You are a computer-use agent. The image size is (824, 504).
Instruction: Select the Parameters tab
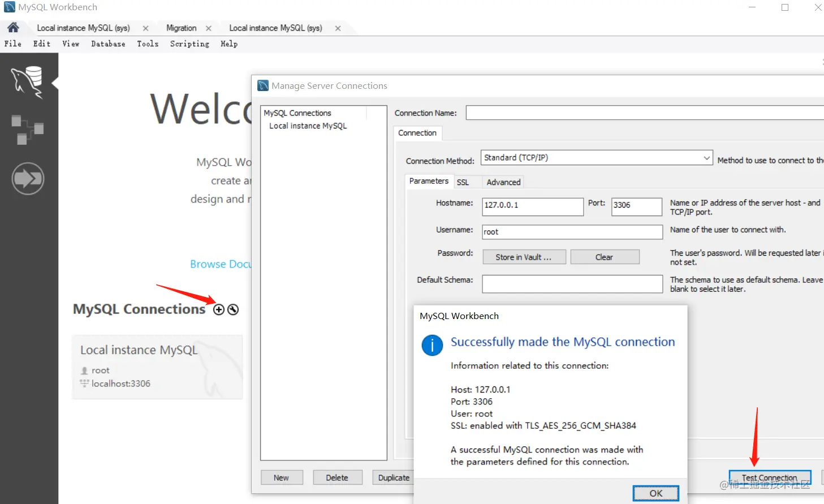[x=429, y=181]
